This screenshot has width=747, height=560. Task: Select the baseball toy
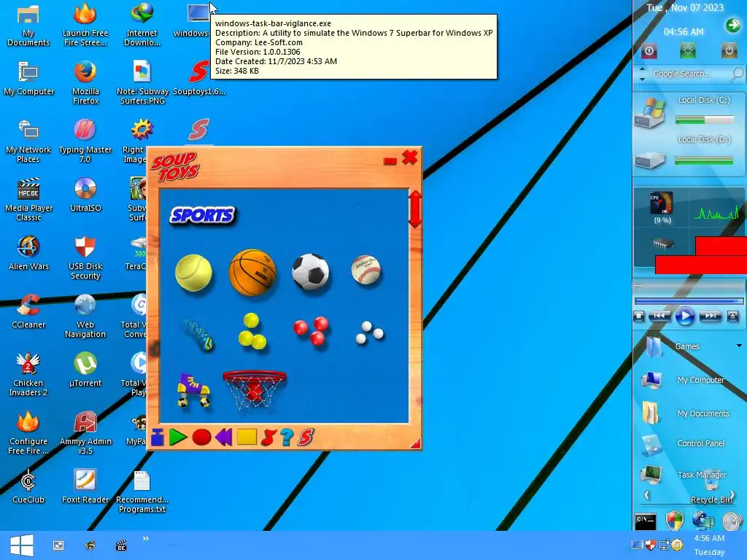coord(366,270)
